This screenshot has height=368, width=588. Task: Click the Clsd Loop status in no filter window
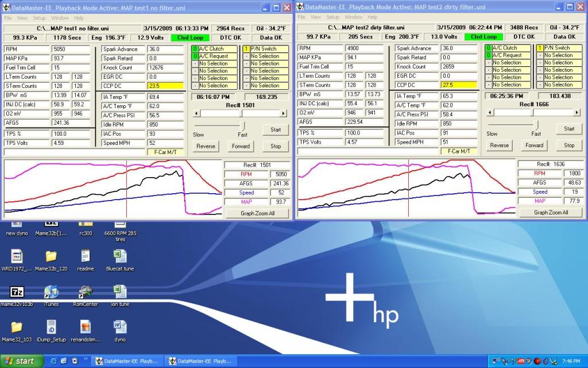190,37
